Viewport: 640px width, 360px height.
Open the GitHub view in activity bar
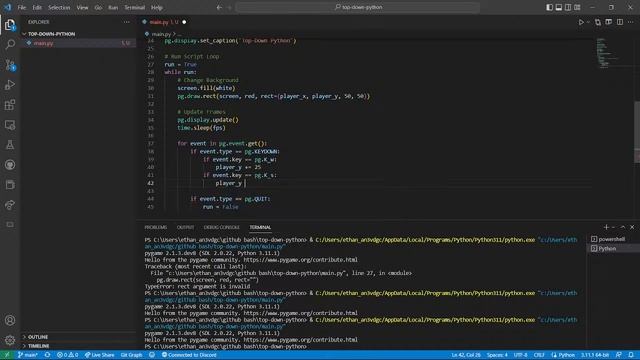[x=10, y=164]
